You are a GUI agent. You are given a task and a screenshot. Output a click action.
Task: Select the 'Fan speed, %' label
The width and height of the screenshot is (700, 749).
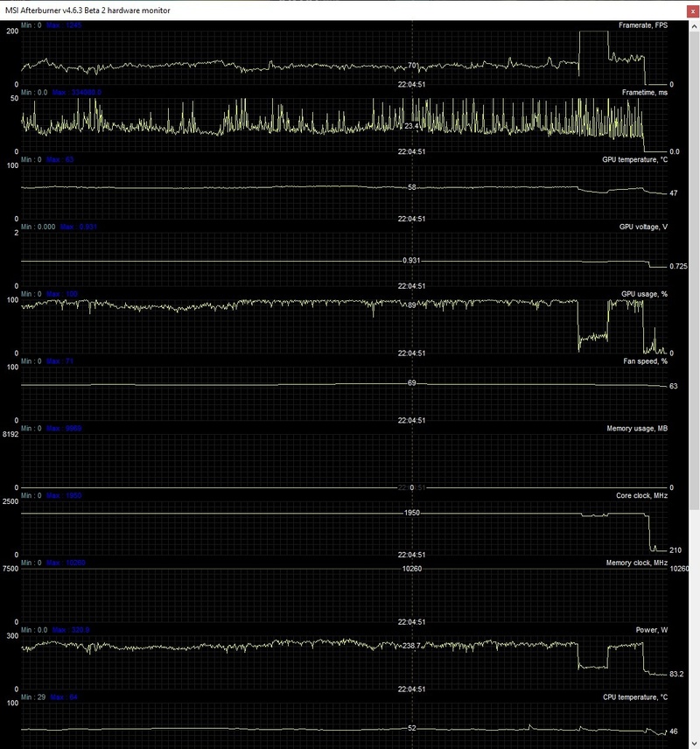pyautogui.click(x=645, y=361)
